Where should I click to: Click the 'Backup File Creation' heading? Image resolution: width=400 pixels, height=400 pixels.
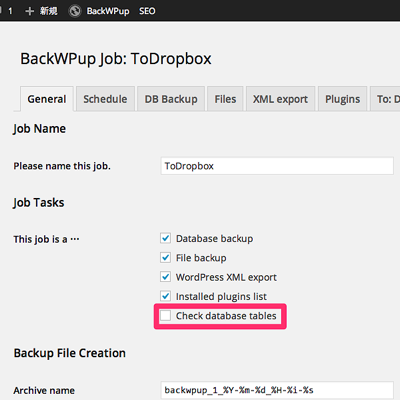(70, 353)
